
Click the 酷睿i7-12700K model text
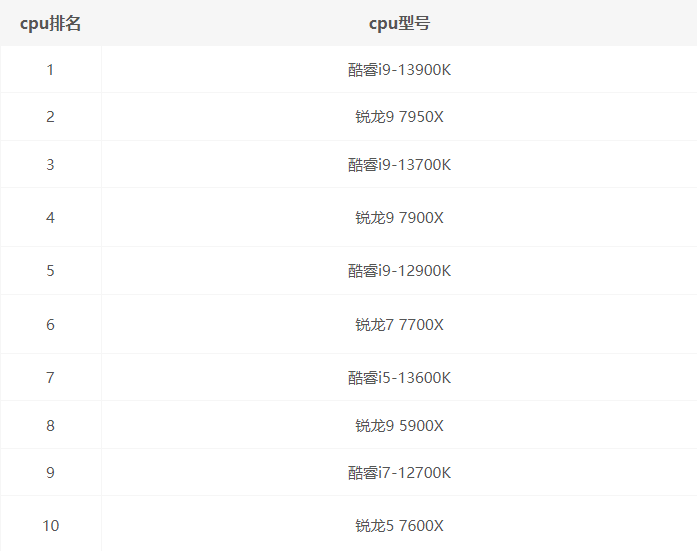click(x=399, y=473)
